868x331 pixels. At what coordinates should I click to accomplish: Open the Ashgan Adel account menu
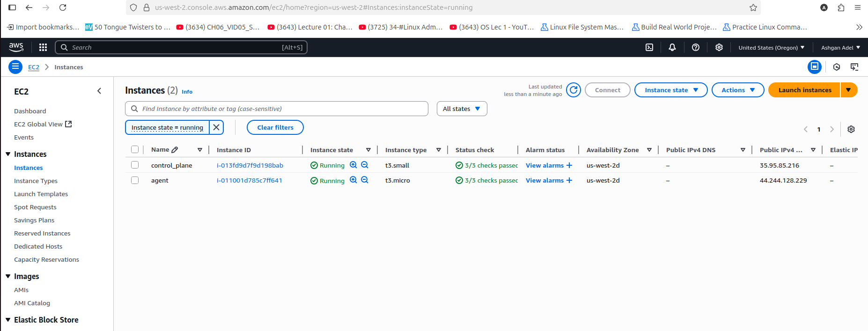tap(840, 48)
